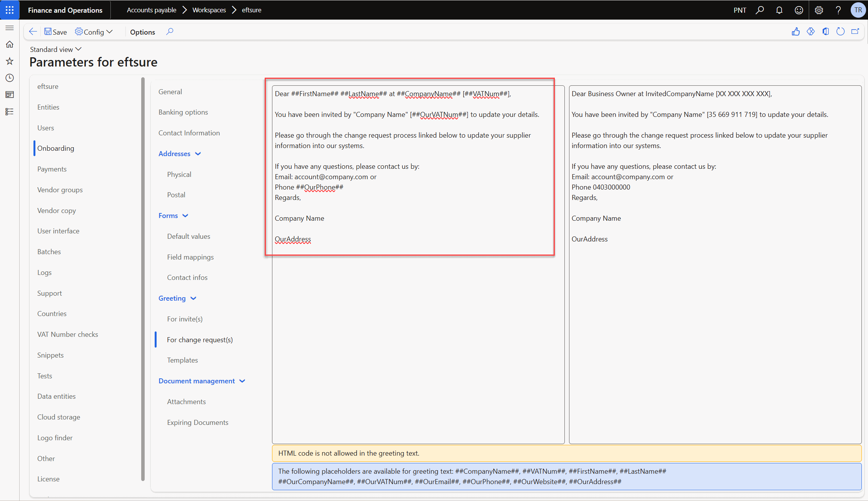Save the parameters

55,32
